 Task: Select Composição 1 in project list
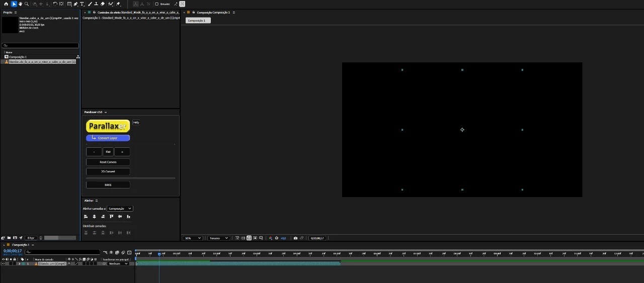[x=18, y=57]
